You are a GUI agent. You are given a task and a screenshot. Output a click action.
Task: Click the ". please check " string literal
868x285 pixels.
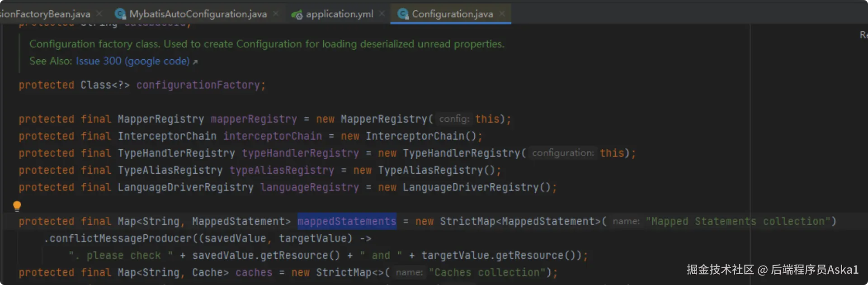point(121,256)
